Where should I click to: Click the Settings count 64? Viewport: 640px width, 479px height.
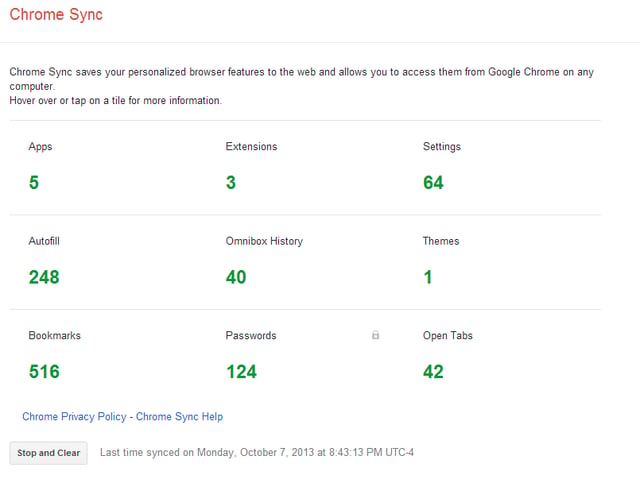(x=433, y=182)
